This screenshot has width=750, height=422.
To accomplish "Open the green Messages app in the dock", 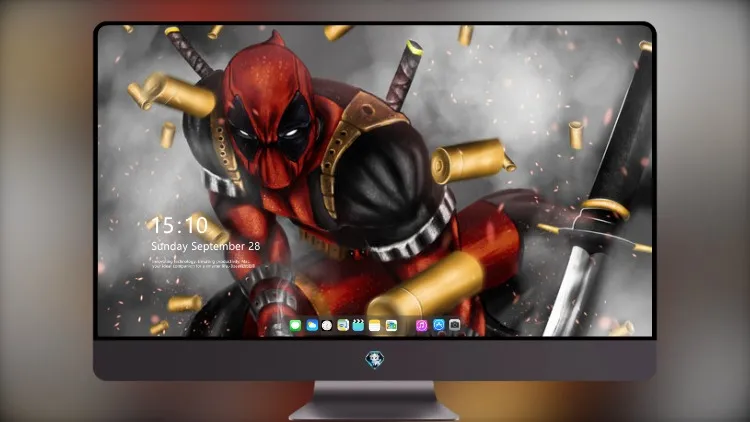I will tap(296, 326).
